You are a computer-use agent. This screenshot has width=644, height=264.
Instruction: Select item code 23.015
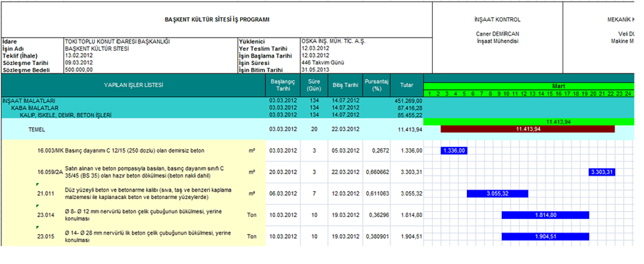click(46, 237)
